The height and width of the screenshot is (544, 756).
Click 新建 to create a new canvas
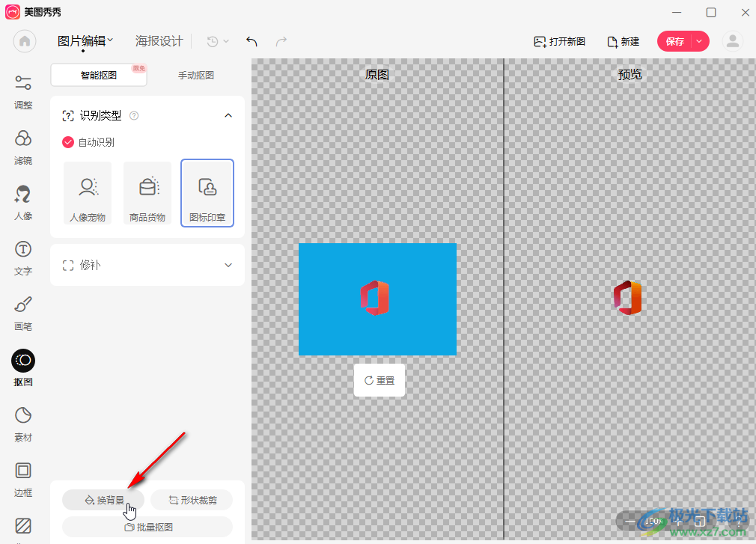click(623, 41)
